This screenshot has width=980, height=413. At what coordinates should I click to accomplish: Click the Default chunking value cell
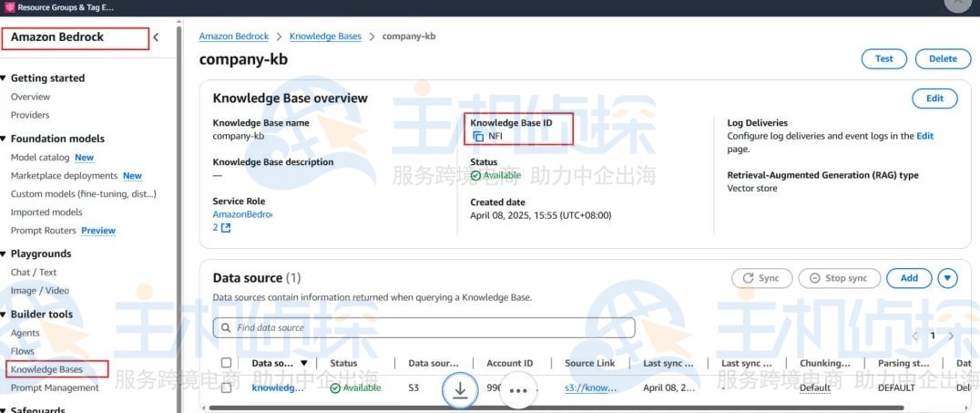click(x=815, y=388)
